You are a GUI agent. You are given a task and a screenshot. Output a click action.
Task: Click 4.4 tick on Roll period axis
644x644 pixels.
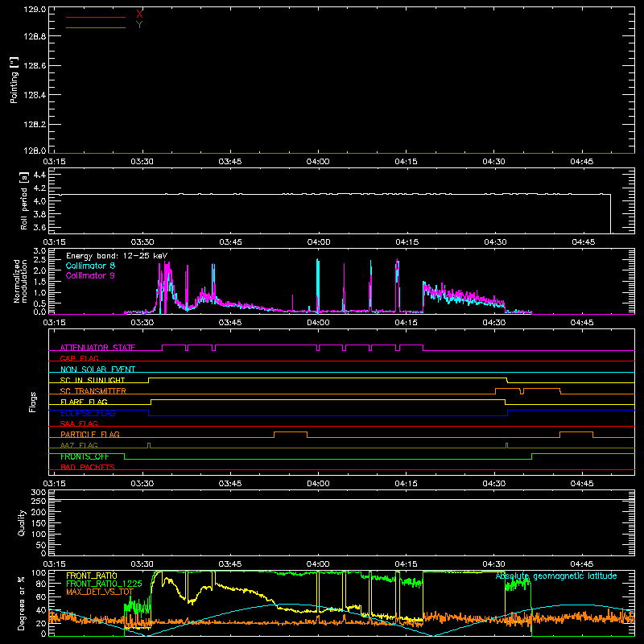click(39, 175)
